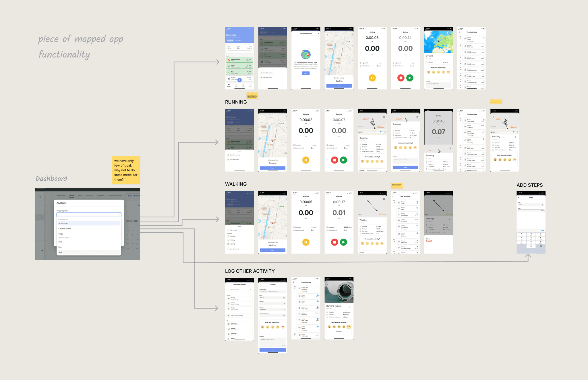Click the Activity name input field
Viewport: 588px width, 380px height.
point(272,292)
